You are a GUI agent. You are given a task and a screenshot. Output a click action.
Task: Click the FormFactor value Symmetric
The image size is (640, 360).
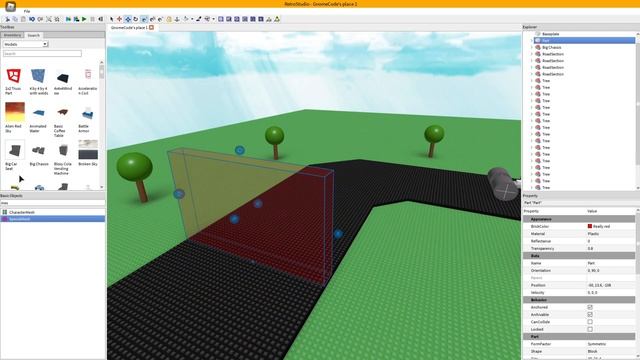597,344
